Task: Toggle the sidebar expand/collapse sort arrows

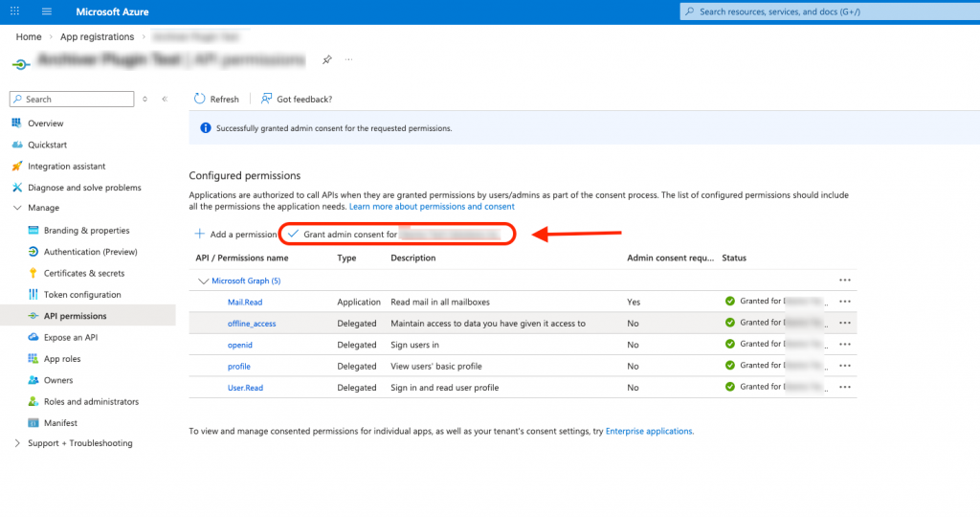Action: click(x=145, y=99)
